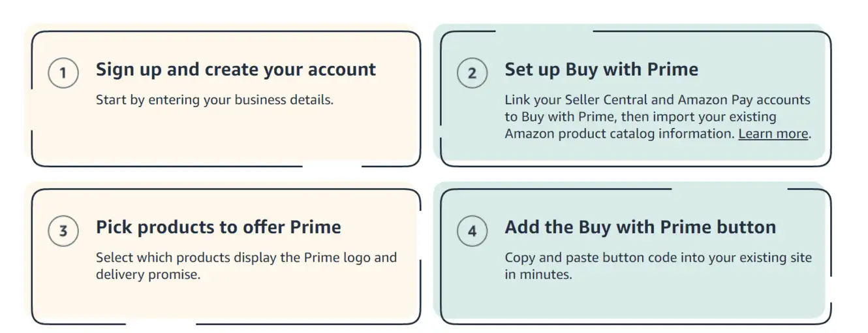The height and width of the screenshot is (333, 868).
Task: Select the 'Pick products to offer Prime' heading
Action: click(218, 227)
